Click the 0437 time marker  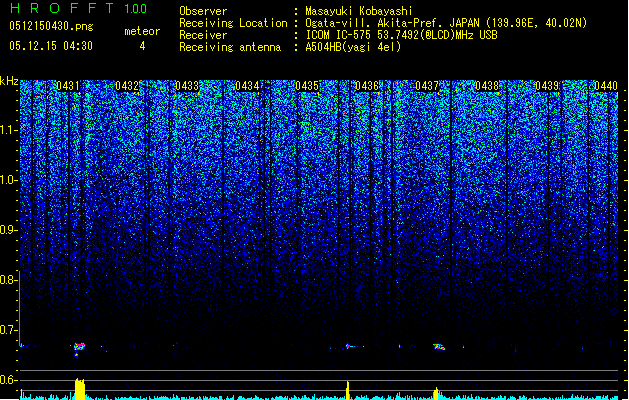[427, 86]
